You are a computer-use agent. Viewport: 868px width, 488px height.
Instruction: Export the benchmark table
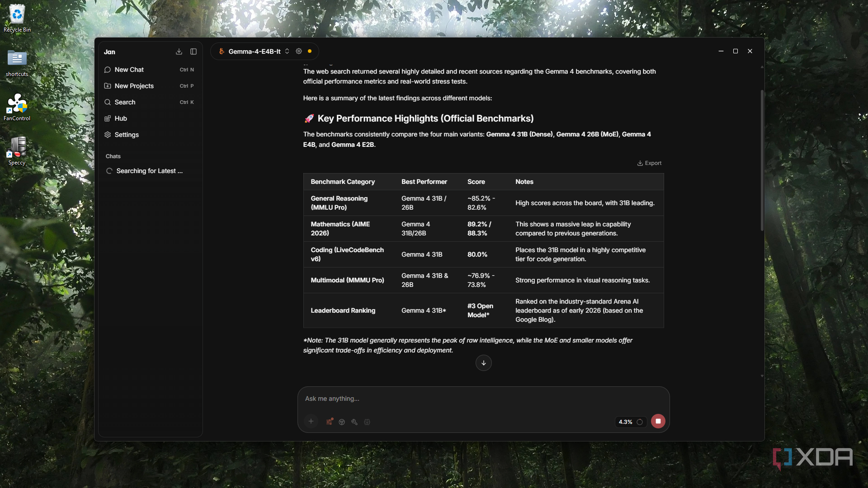tap(649, 163)
